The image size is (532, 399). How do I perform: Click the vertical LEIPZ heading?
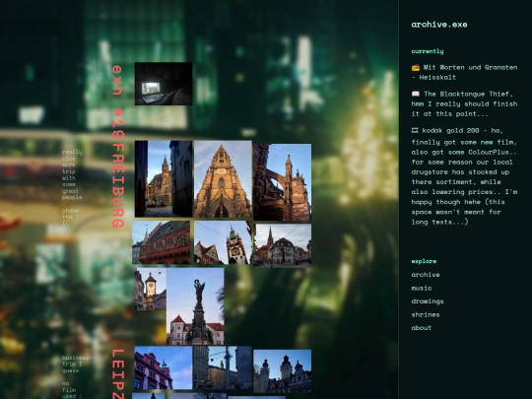pos(118,374)
